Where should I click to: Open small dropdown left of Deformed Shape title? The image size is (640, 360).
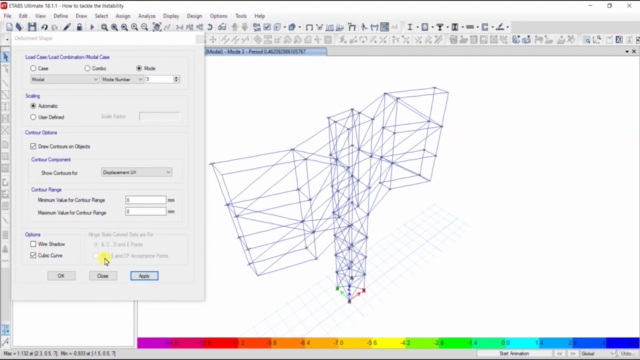coord(7,39)
